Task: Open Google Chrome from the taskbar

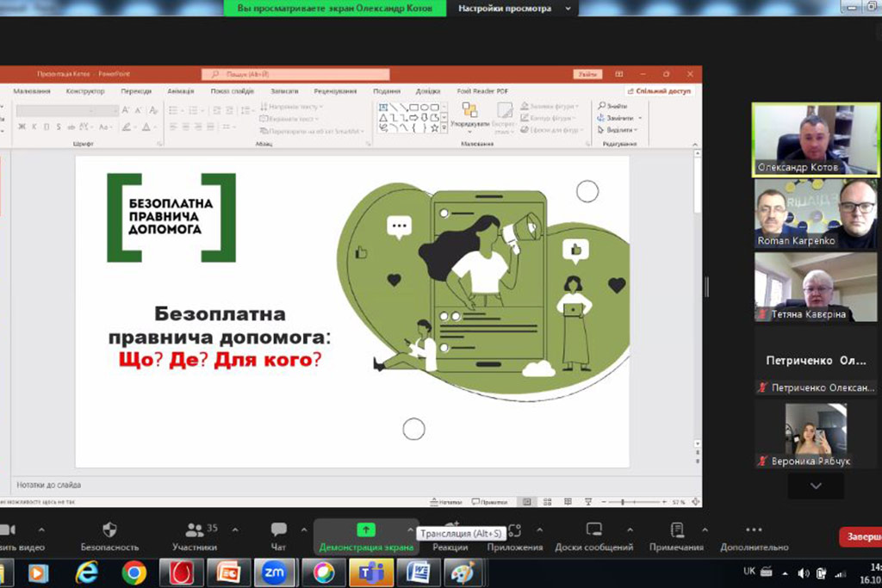Action: (134, 573)
